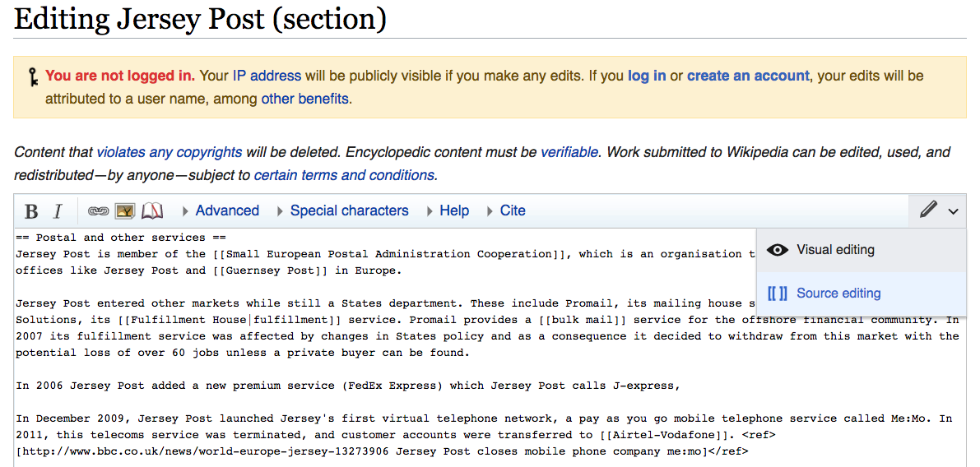Insert a reference using the book icon
980x467 pixels.
[x=152, y=211]
